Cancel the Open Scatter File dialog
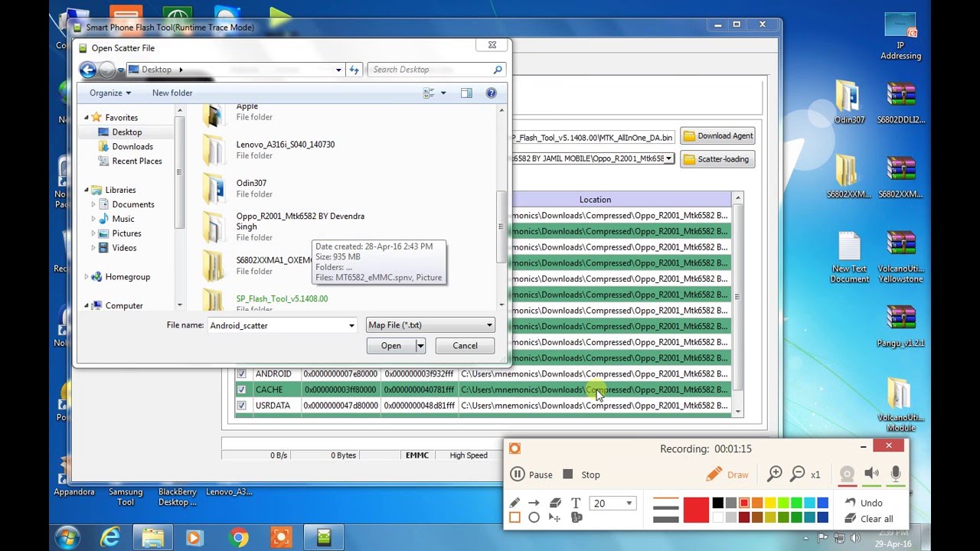 [465, 346]
